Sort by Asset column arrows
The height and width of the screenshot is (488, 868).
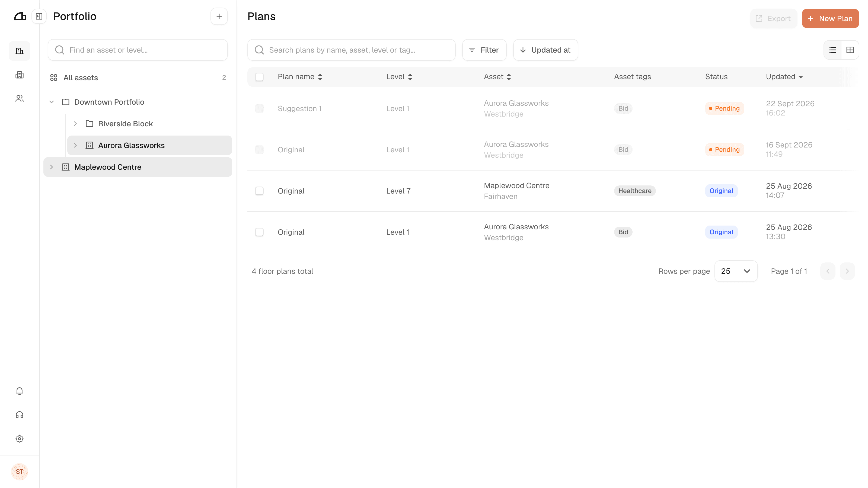tap(509, 77)
